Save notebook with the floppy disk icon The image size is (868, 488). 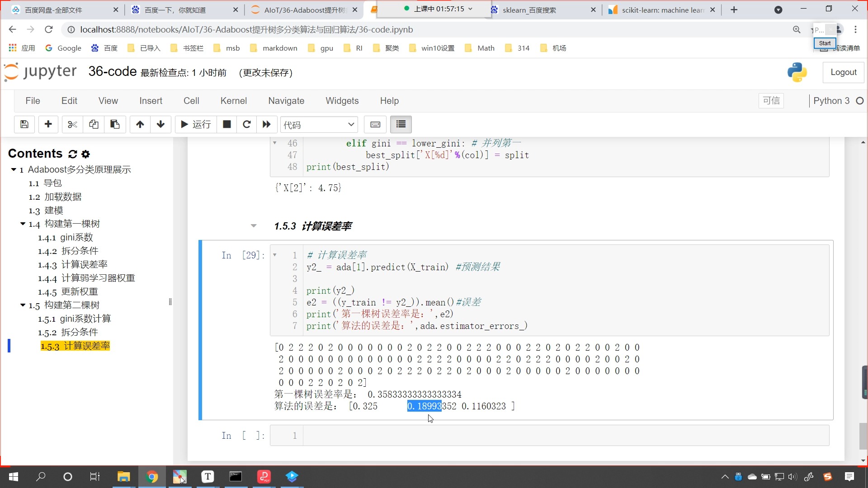pos(24,124)
